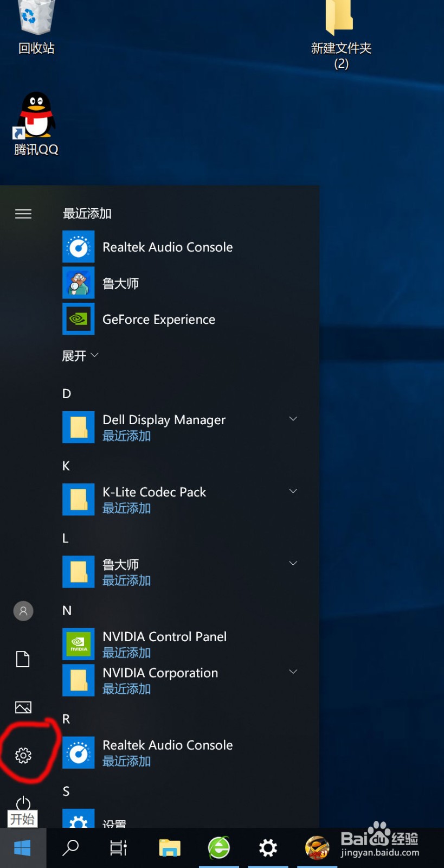Open Settings gear in Start sidebar
Screen dimensions: 444x868
pos(23,755)
